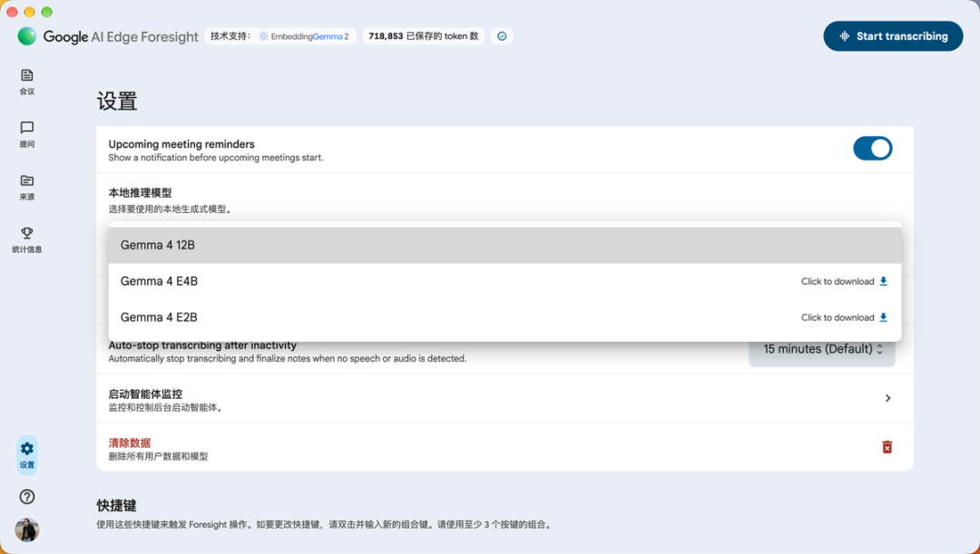Click the download icon for Gemma 4 E2B
This screenshot has width=980, height=554.
(x=883, y=318)
